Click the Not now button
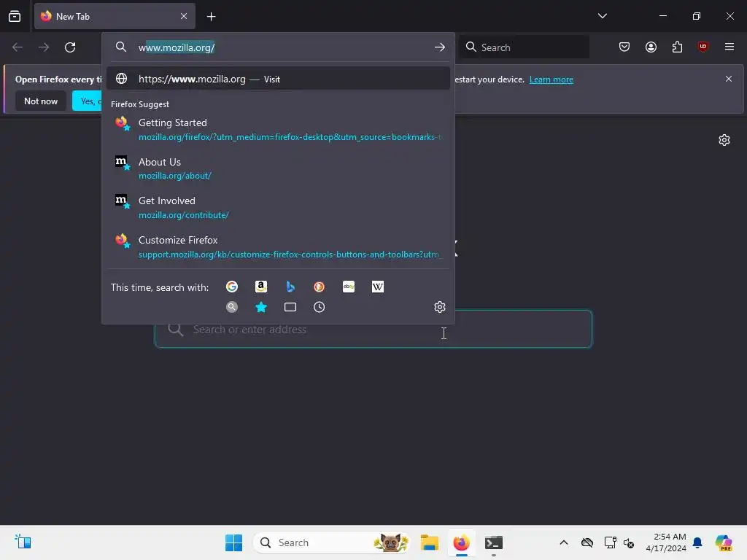Image resolution: width=747 pixels, height=560 pixels. point(41,101)
